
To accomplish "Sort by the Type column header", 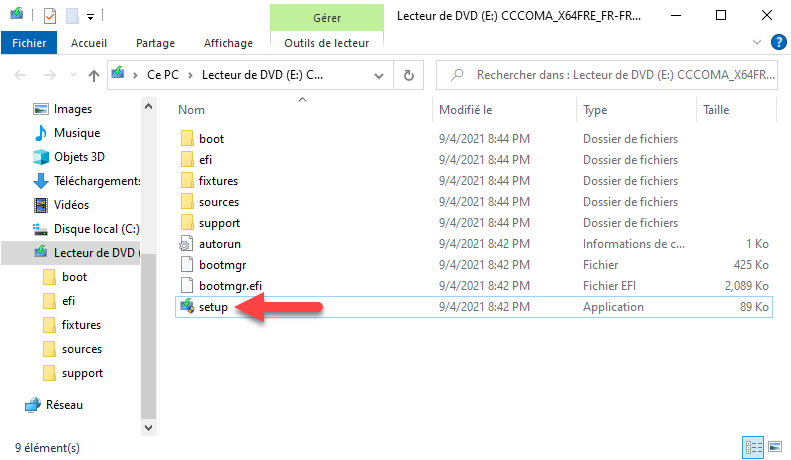I will tap(595, 110).
